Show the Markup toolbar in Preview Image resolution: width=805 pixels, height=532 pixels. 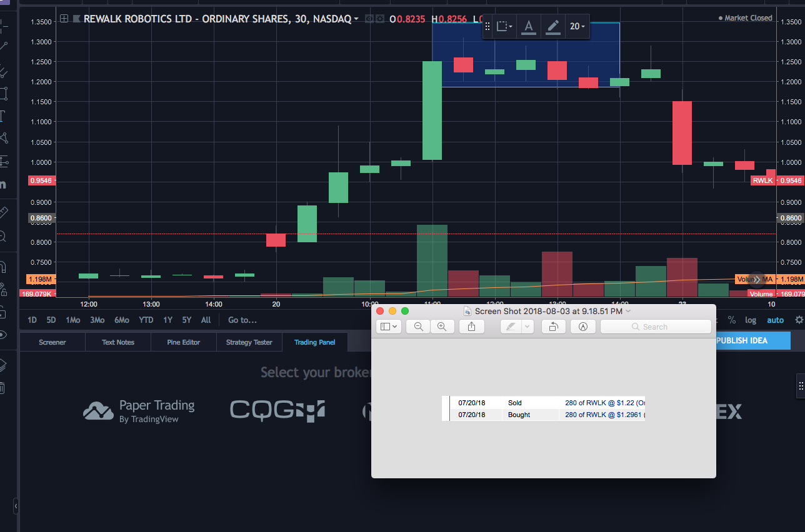click(583, 327)
